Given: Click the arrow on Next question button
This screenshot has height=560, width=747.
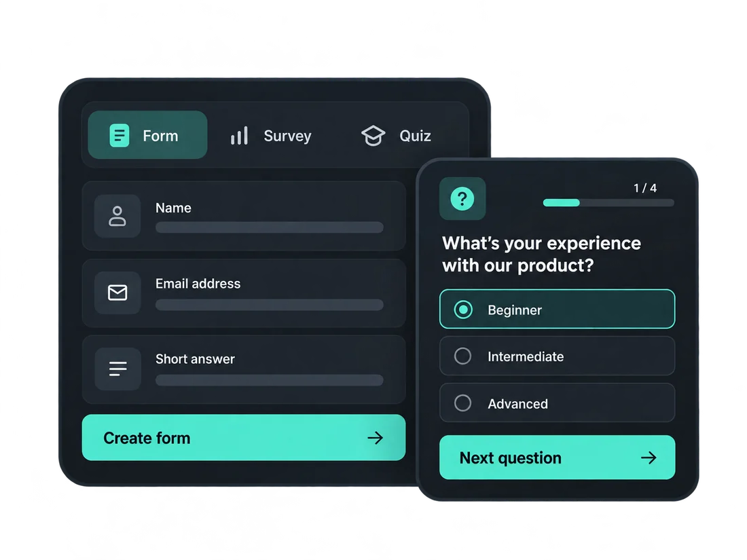Looking at the screenshot, I should (649, 458).
